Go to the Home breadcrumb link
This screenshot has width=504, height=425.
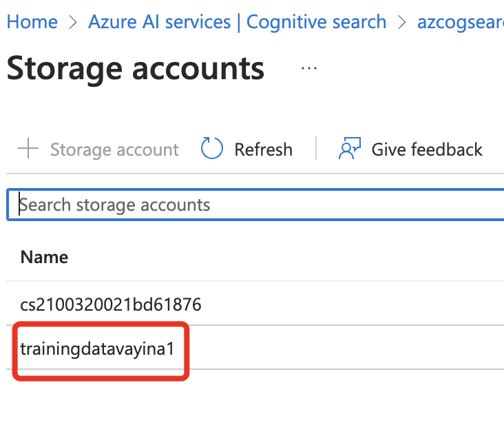[32, 22]
